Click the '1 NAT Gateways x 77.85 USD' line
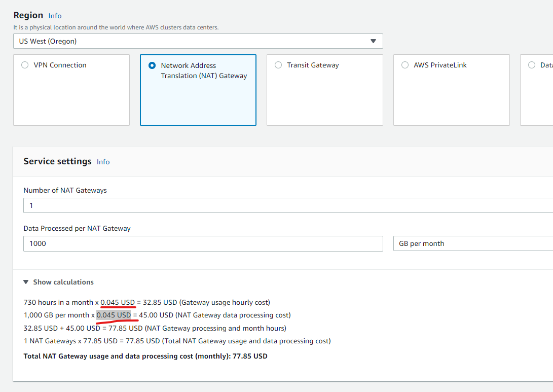This screenshot has width=553, height=392. [x=177, y=341]
